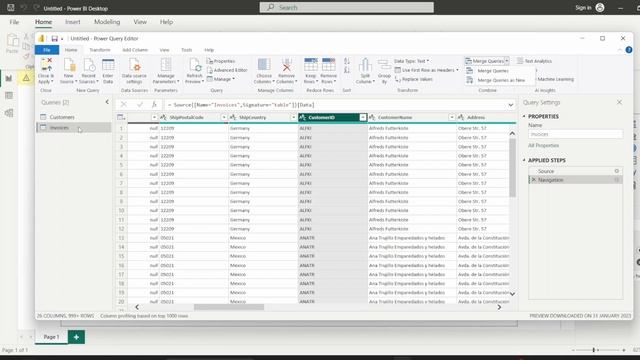This screenshot has width=640, height=360.
Task: Switch to the Tools ribbon tab
Action: [187, 50]
